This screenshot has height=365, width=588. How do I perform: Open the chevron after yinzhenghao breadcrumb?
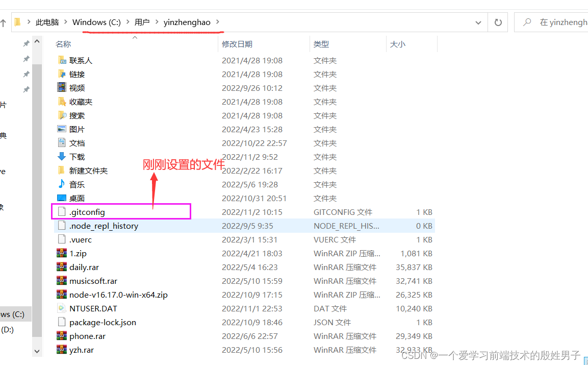point(218,22)
